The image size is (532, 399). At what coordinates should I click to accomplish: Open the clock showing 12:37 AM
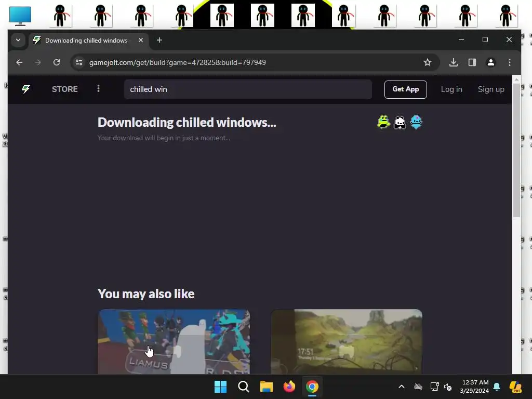click(x=474, y=387)
